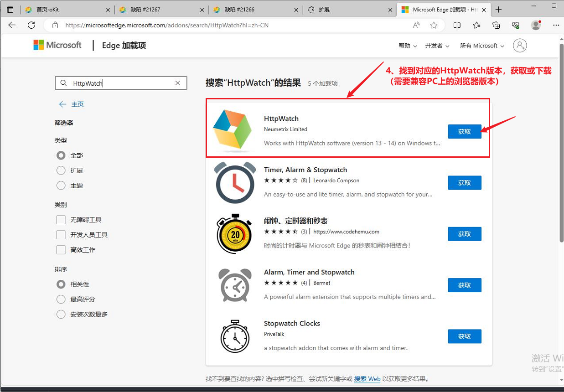The width and height of the screenshot is (564, 392).
Task: Go back via 主页 link
Action: tap(72, 104)
